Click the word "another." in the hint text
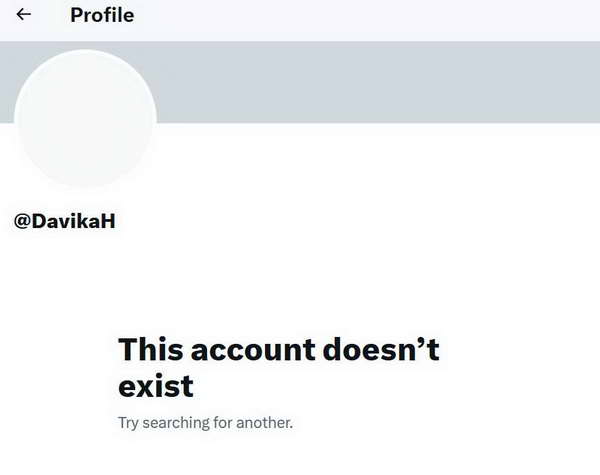600x475 pixels. point(264,423)
